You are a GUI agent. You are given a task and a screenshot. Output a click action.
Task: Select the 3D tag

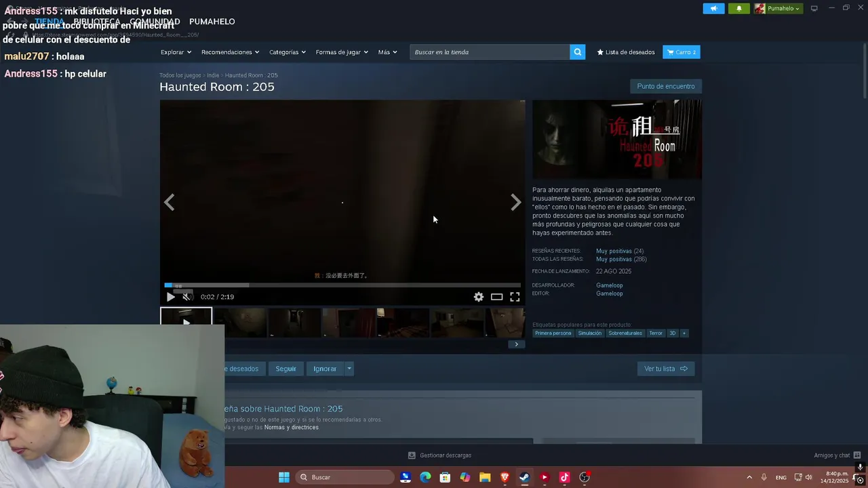[673, 333]
